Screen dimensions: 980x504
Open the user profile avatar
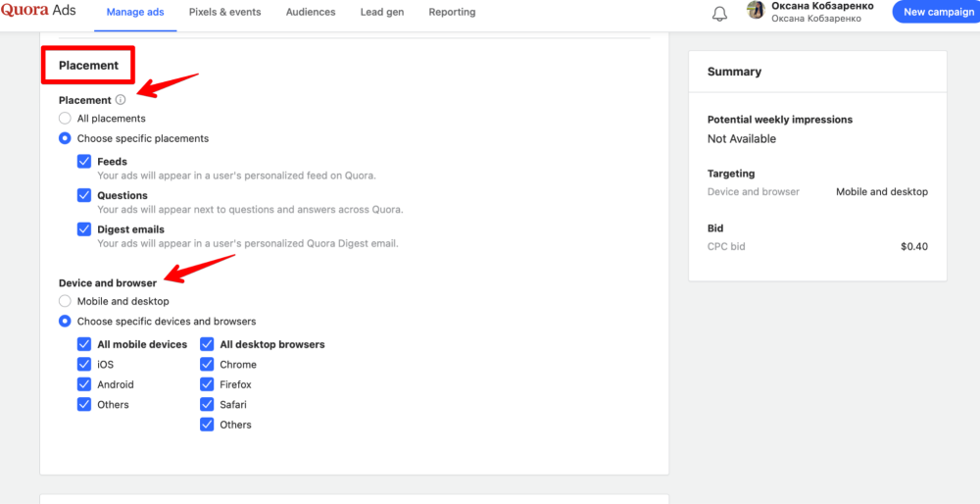point(757,10)
